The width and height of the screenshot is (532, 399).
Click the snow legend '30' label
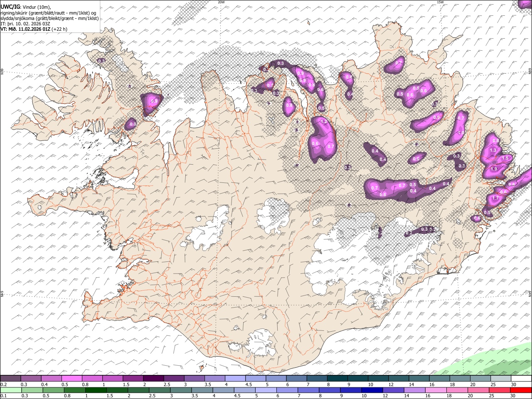[513, 384]
